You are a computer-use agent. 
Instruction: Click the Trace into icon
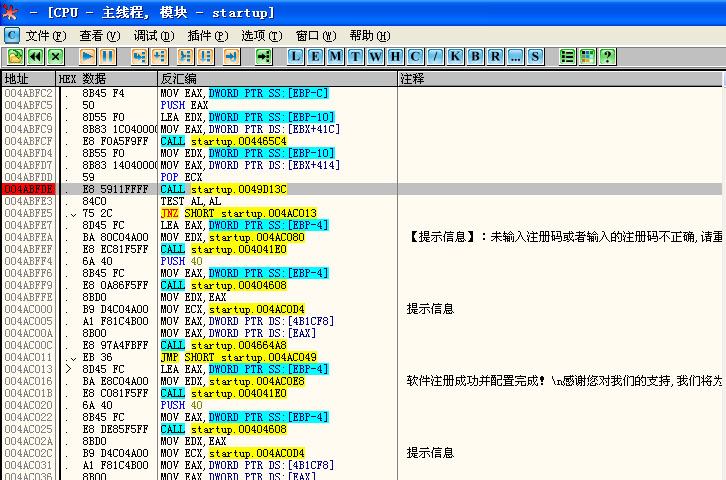tap(185, 56)
